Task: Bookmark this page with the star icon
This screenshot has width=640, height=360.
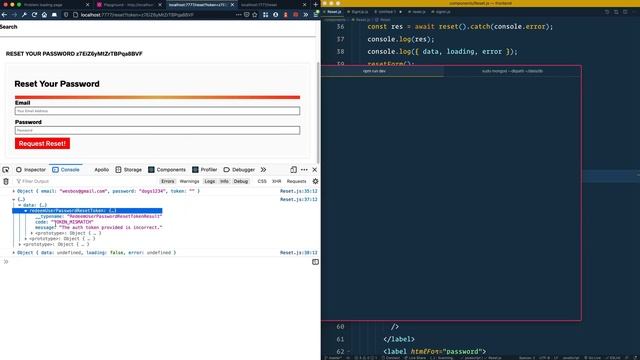Action: 255,15
